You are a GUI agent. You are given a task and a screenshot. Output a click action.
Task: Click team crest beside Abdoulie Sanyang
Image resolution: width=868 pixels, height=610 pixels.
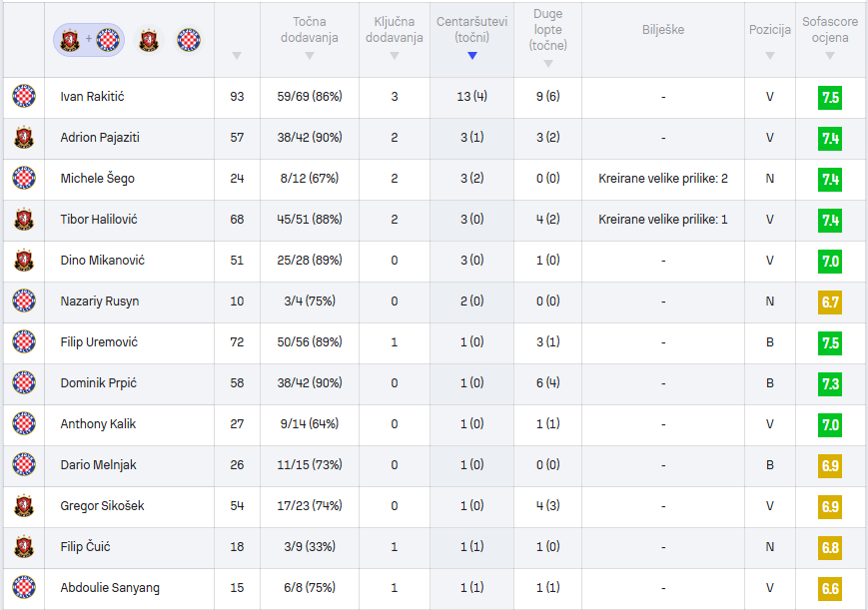pos(24,587)
